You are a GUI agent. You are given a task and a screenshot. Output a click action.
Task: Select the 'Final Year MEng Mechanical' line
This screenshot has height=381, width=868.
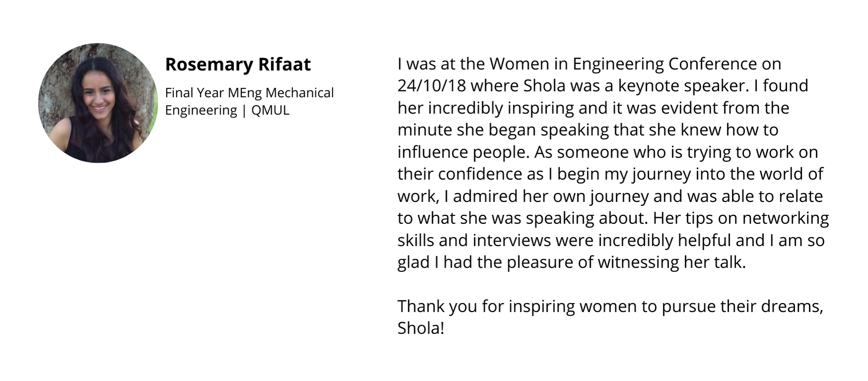pyautogui.click(x=249, y=93)
